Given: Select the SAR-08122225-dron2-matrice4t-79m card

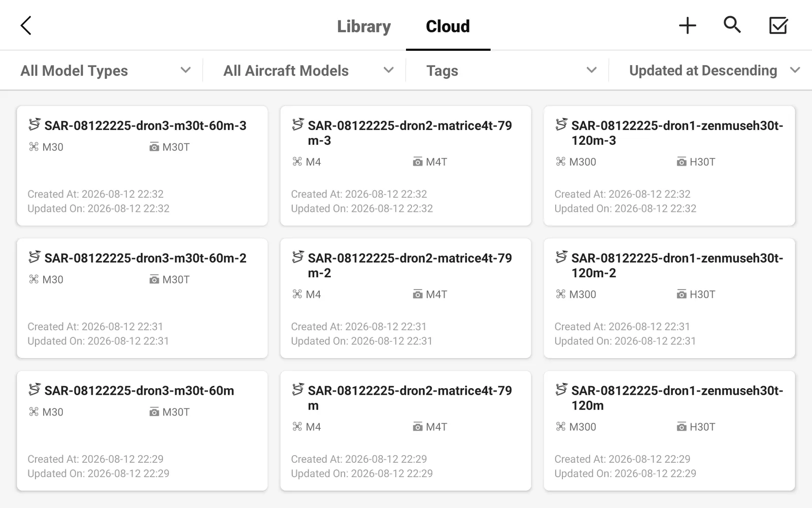Looking at the screenshot, I should [x=405, y=431].
